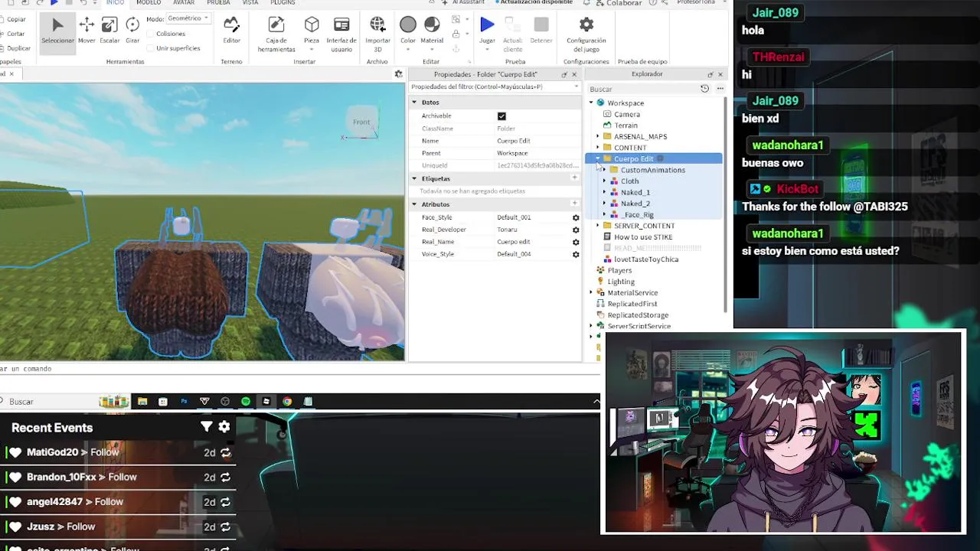Expand the CONTENT folder
The width and height of the screenshot is (980, 551).
click(x=598, y=148)
